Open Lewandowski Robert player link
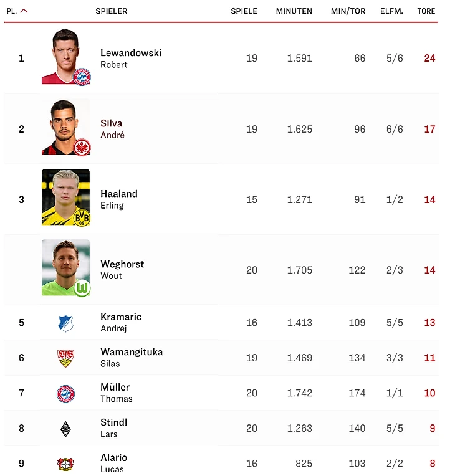 pyautogui.click(x=130, y=59)
